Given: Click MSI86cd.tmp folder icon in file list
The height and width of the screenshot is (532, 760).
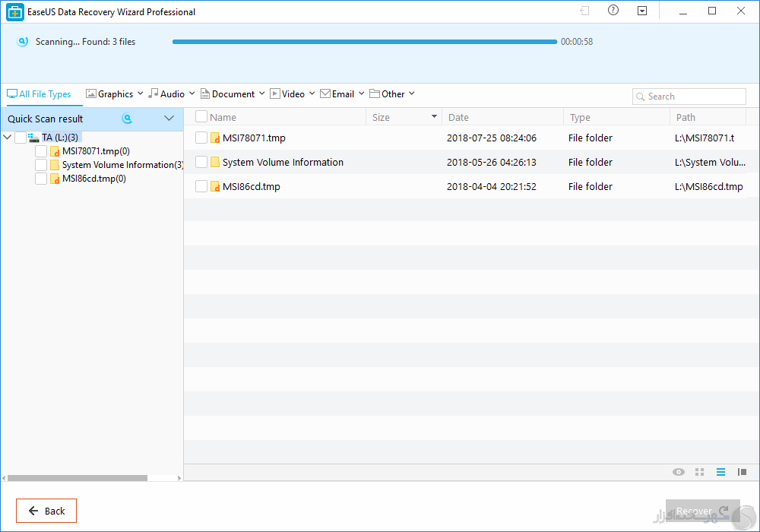Looking at the screenshot, I should coord(215,186).
